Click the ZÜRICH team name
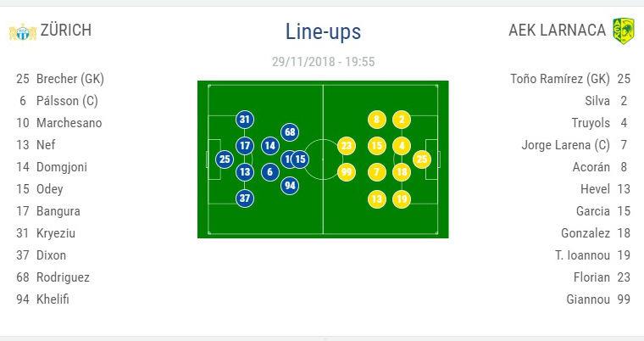This screenshot has height=341, width=644. point(66,30)
